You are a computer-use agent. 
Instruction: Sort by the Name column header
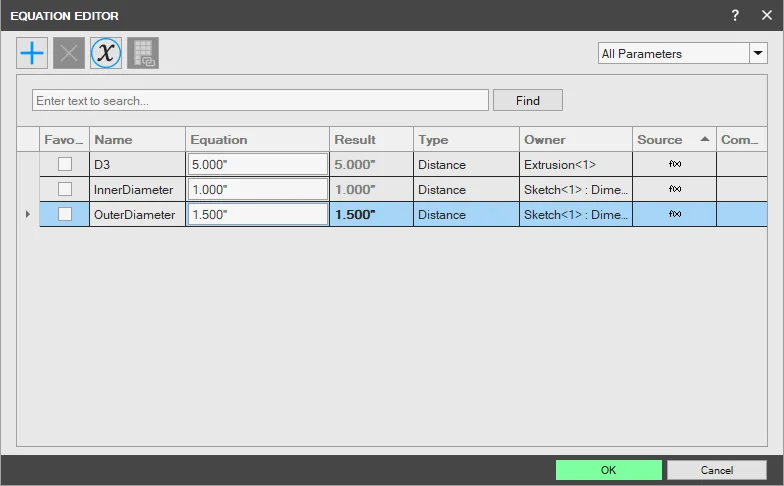(138, 140)
